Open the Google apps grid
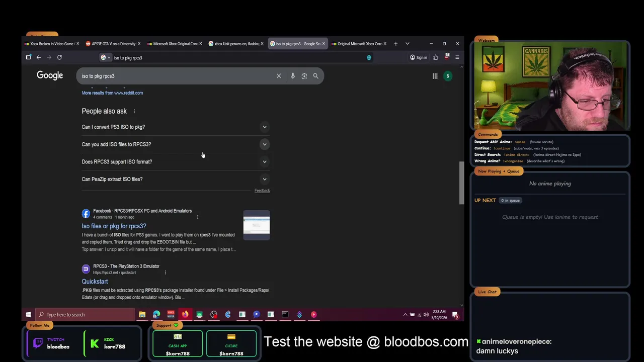Viewport: 644px width, 362px height. pyautogui.click(x=435, y=76)
